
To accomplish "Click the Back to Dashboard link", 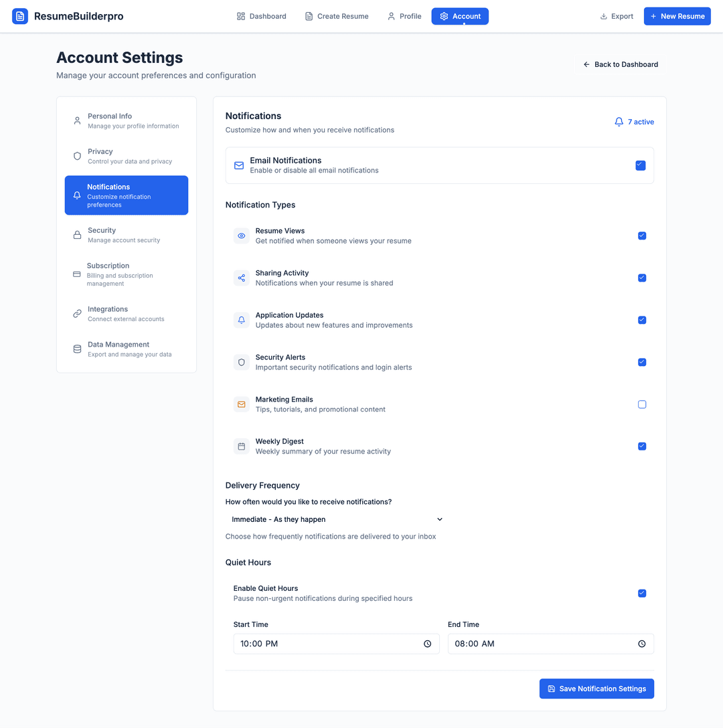I will tap(620, 64).
